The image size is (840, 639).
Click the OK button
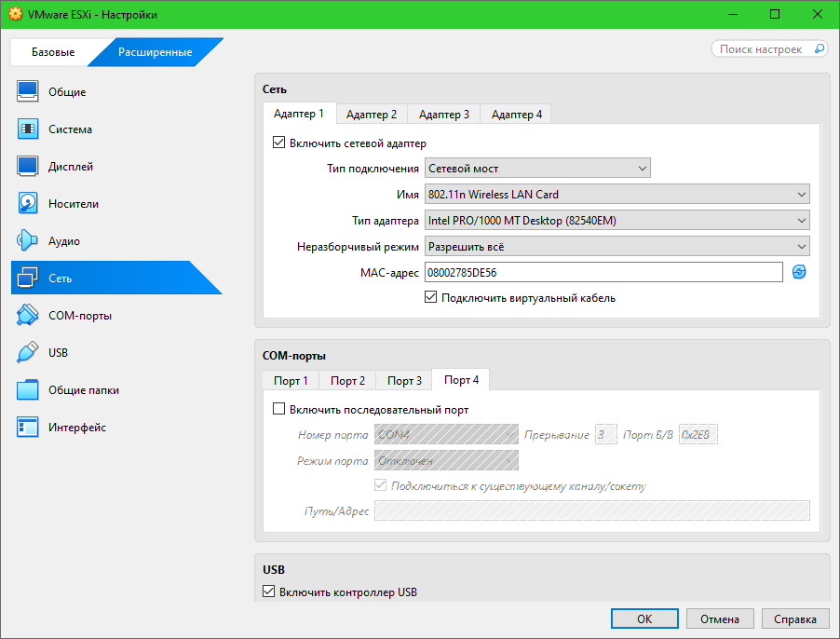[644, 619]
